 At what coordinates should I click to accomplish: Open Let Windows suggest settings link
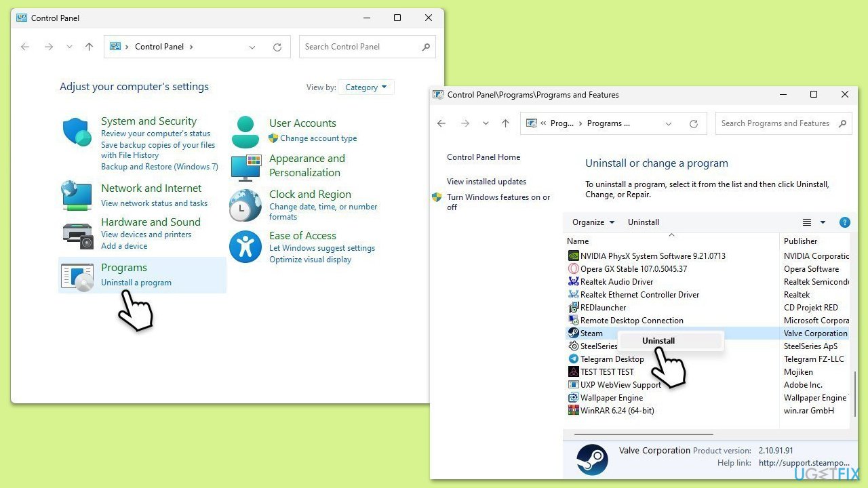pyautogui.click(x=322, y=248)
